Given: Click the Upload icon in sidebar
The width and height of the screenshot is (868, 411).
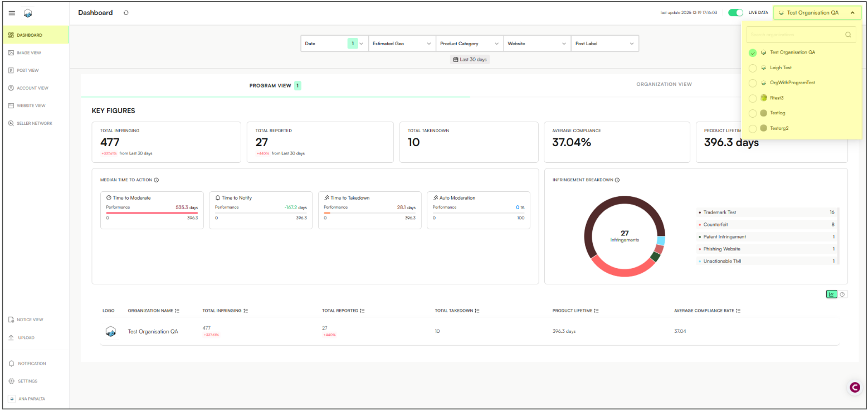Looking at the screenshot, I should [x=11, y=338].
